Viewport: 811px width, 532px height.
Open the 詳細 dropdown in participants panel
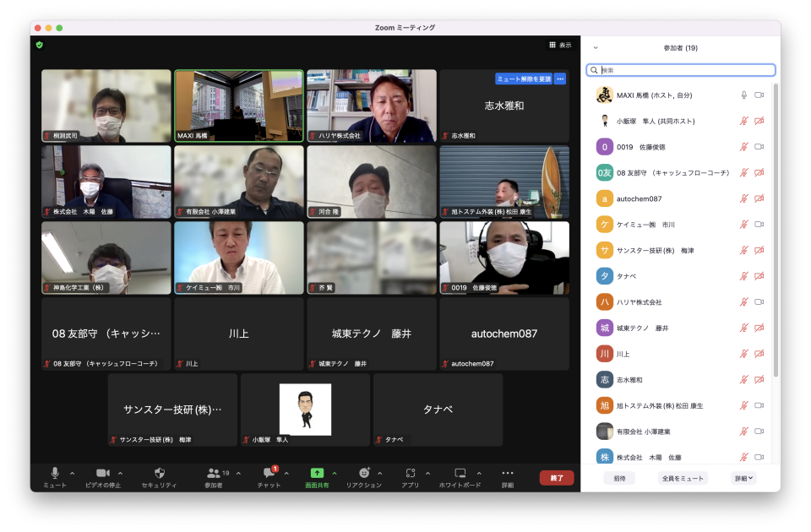tap(743, 478)
